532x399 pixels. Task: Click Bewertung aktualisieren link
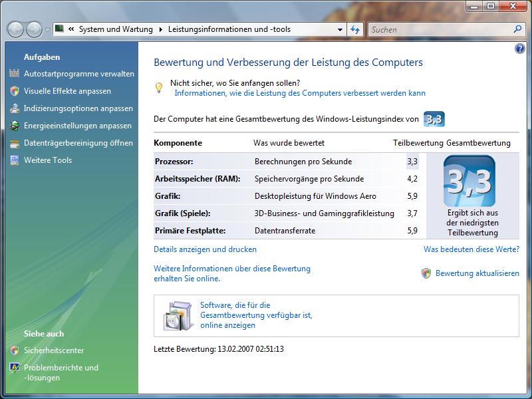click(x=477, y=273)
